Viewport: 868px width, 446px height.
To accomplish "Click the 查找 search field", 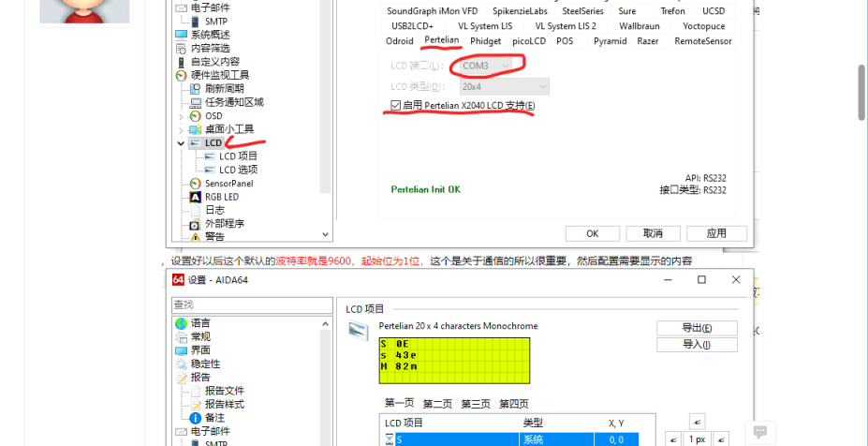I will pos(252,305).
